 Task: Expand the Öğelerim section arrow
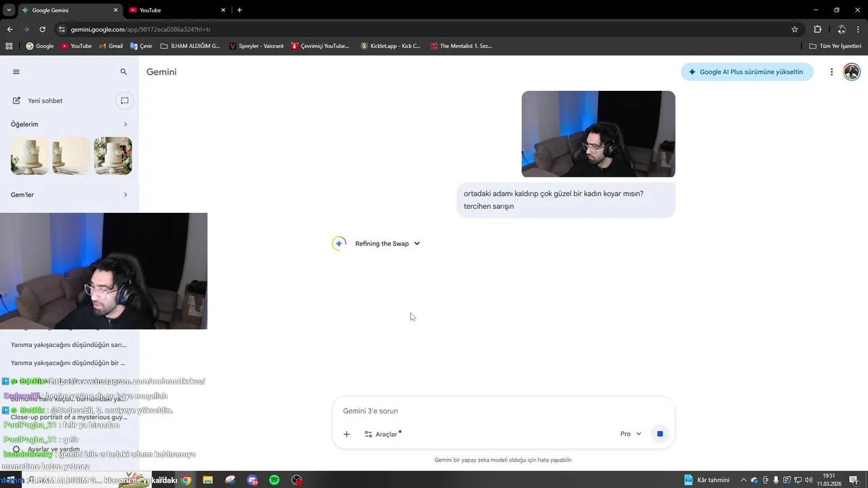pos(125,124)
